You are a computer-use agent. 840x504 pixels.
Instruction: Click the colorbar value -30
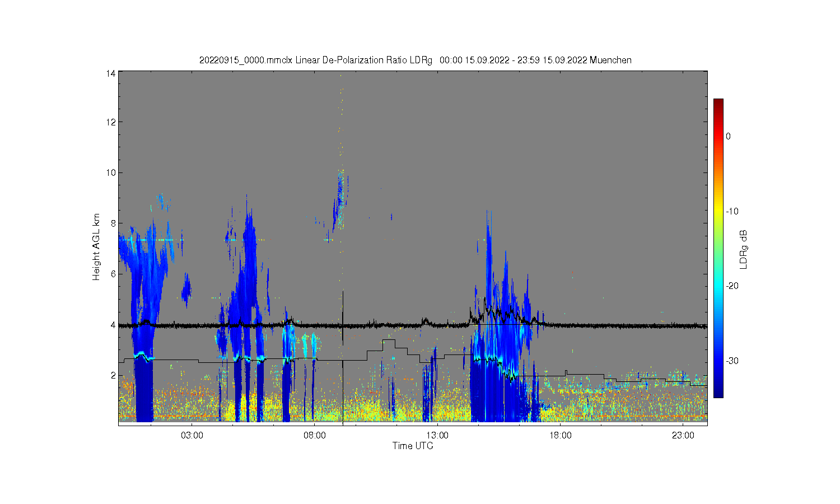[x=732, y=361]
